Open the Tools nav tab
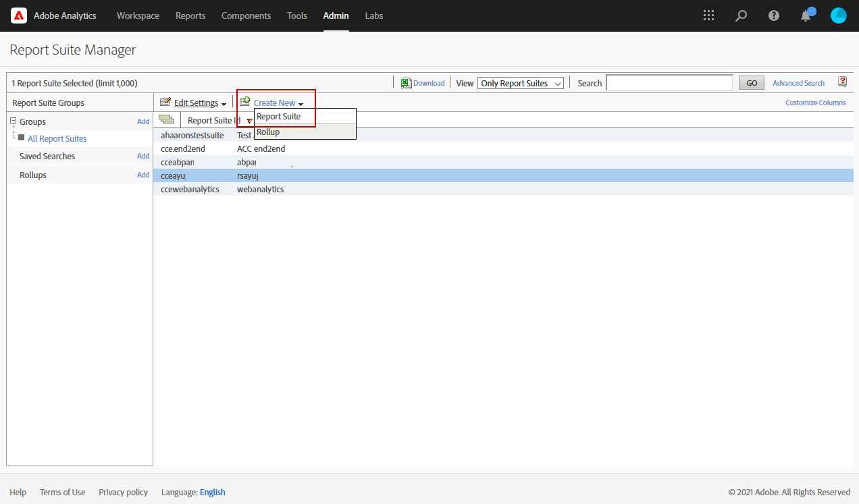859x504 pixels. tap(297, 16)
